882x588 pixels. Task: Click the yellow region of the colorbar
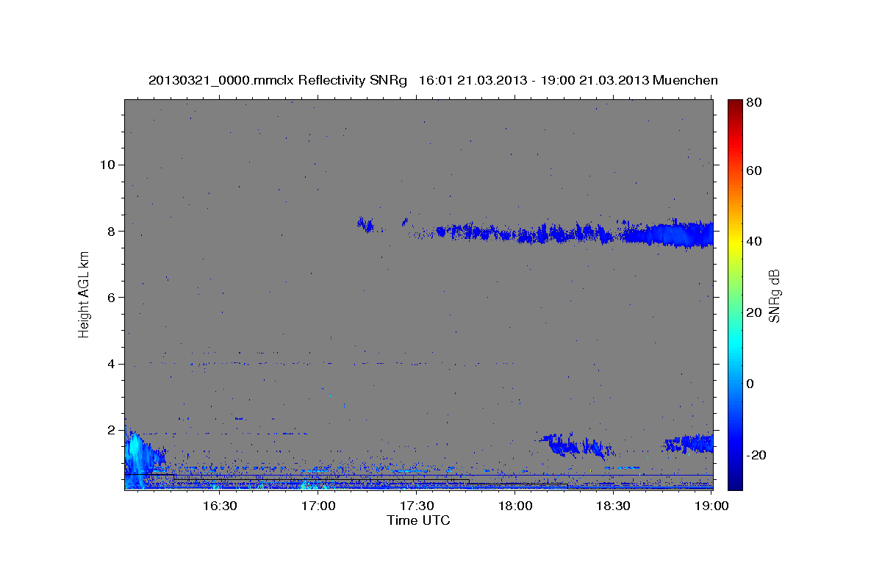[x=735, y=241]
